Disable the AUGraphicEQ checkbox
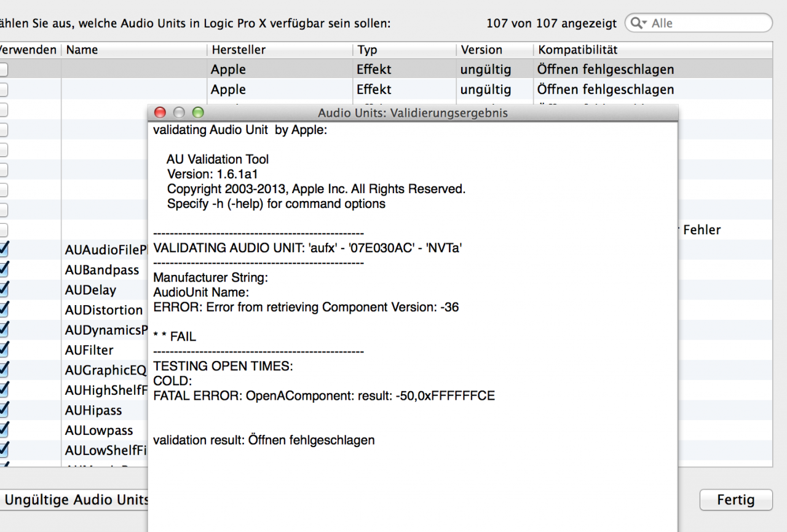The image size is (787, 532). coord(3,369)
